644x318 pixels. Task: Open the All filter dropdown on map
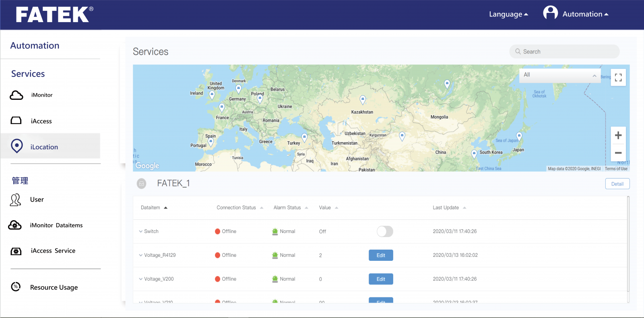pos(559,75)
